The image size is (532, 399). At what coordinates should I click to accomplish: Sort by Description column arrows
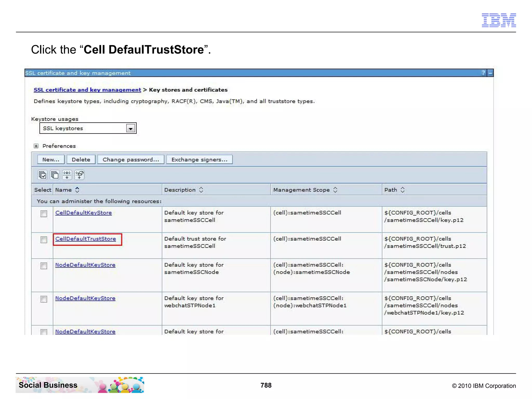click(x=201, y=190)
